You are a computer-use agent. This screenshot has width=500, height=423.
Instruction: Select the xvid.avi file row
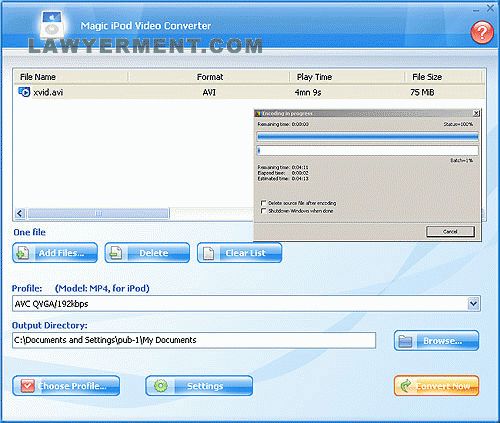tap(249, 92)
